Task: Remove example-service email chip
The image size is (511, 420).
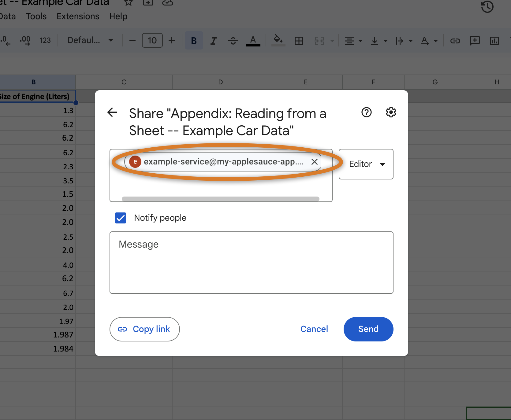Action: coord(314,162)
